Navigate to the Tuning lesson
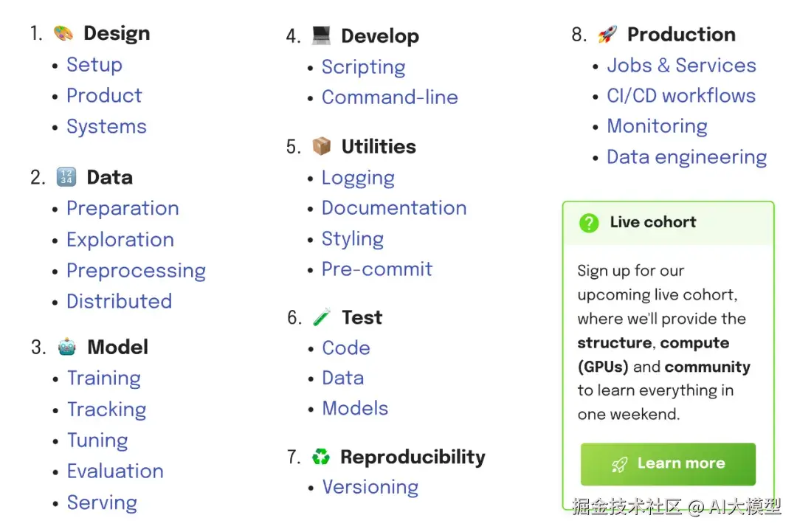This screenshot has height=532, width=797. click(97, 441)
